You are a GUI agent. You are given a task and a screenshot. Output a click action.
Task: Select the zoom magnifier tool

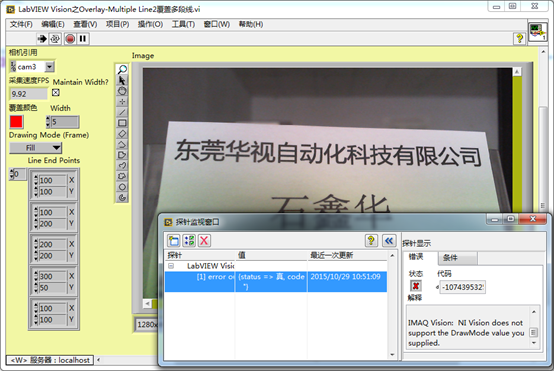click(122, 69)
